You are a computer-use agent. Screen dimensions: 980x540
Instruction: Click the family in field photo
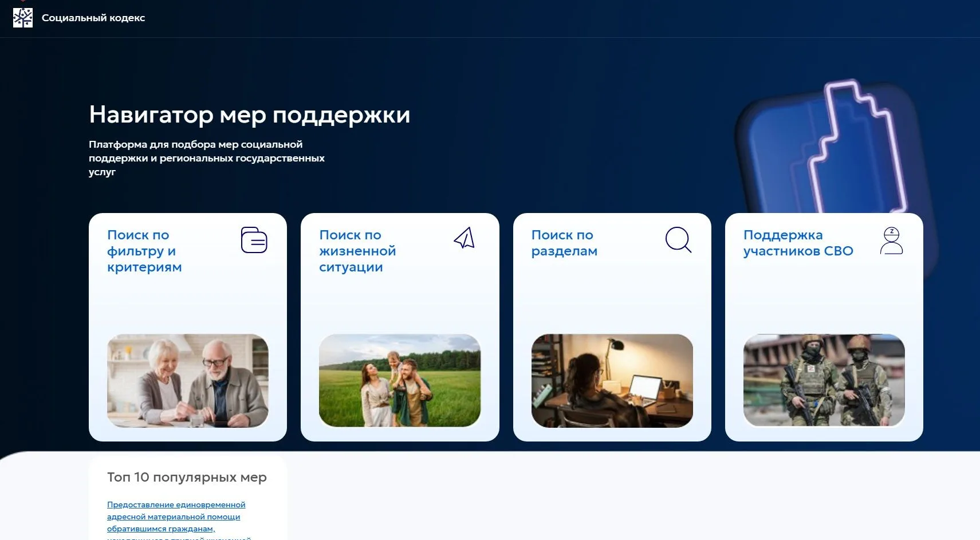pyautogui.click(x=400, y=380)
